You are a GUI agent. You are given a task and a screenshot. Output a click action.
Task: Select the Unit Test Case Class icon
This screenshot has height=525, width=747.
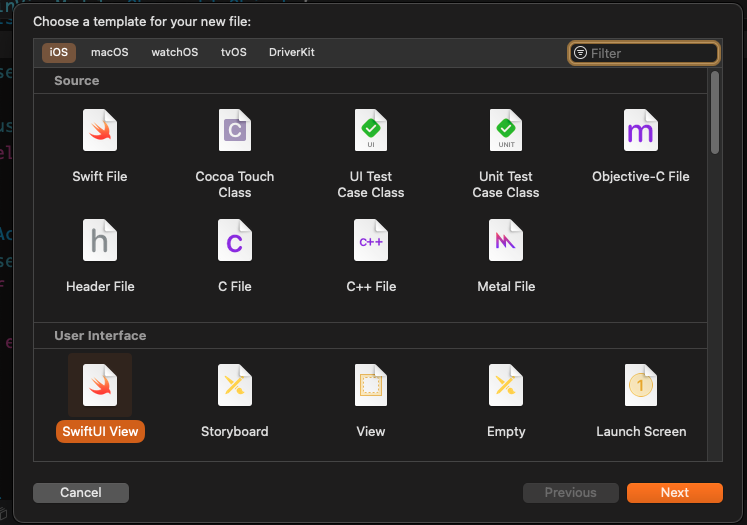click(505, 131)
